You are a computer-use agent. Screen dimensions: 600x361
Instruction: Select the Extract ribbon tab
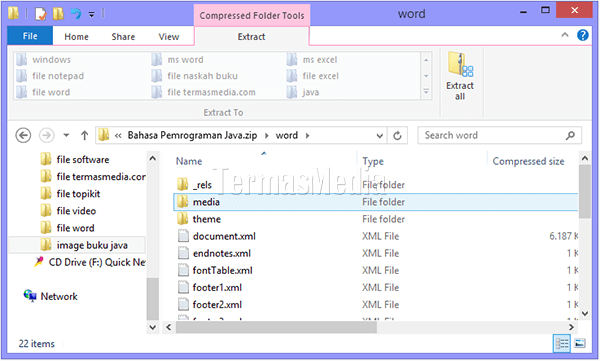(x=251, y=37)
